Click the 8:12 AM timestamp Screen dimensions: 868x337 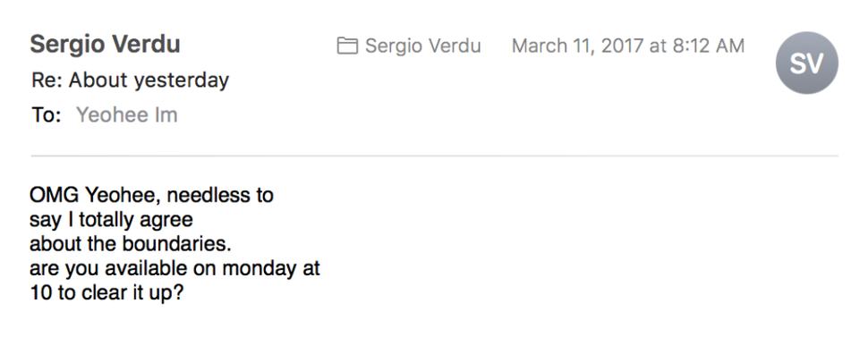pyautogui.click(x=708, y=46)
